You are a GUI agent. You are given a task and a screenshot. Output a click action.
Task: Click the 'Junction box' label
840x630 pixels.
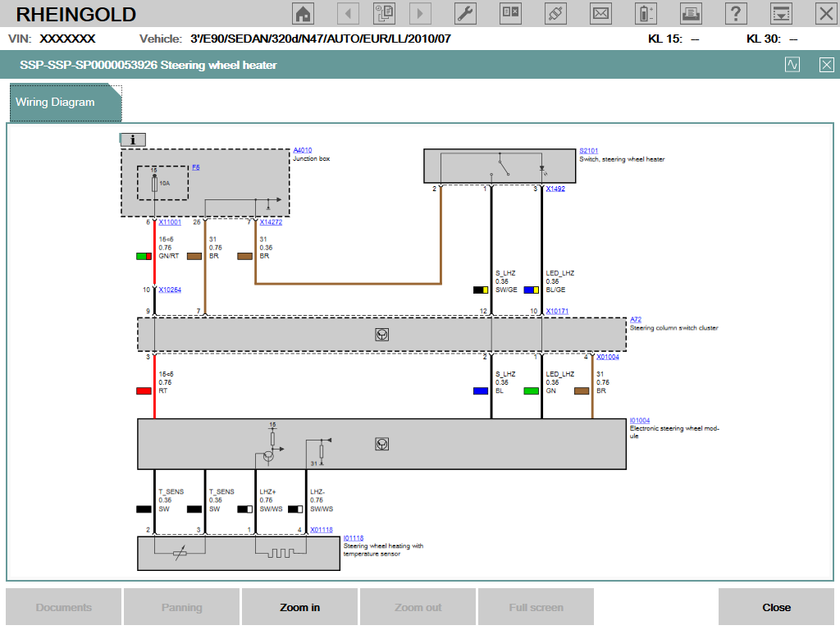click(311, 159)
